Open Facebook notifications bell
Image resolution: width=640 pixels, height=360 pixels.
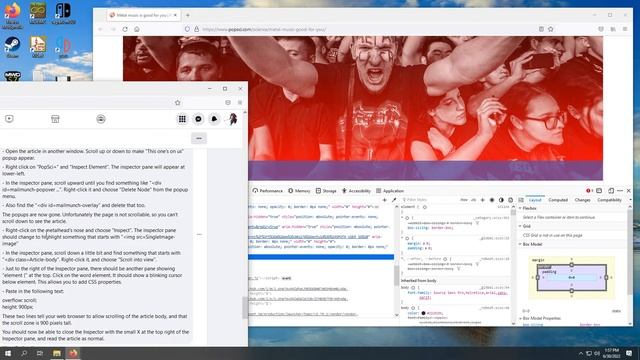[x=214, y=119]
